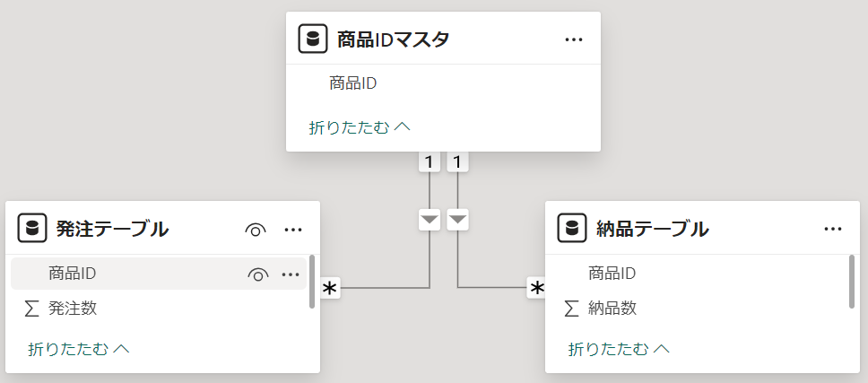Viewport: 868px width, 383px height.
Task: Open more options for 発注テーブル table
Action: coord(293,230)
